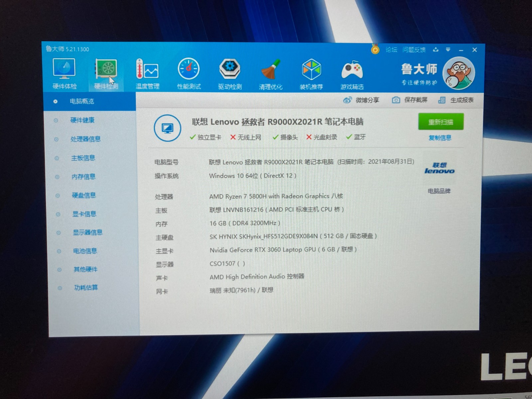Click 生成报表 to generate report

point(456,100)
